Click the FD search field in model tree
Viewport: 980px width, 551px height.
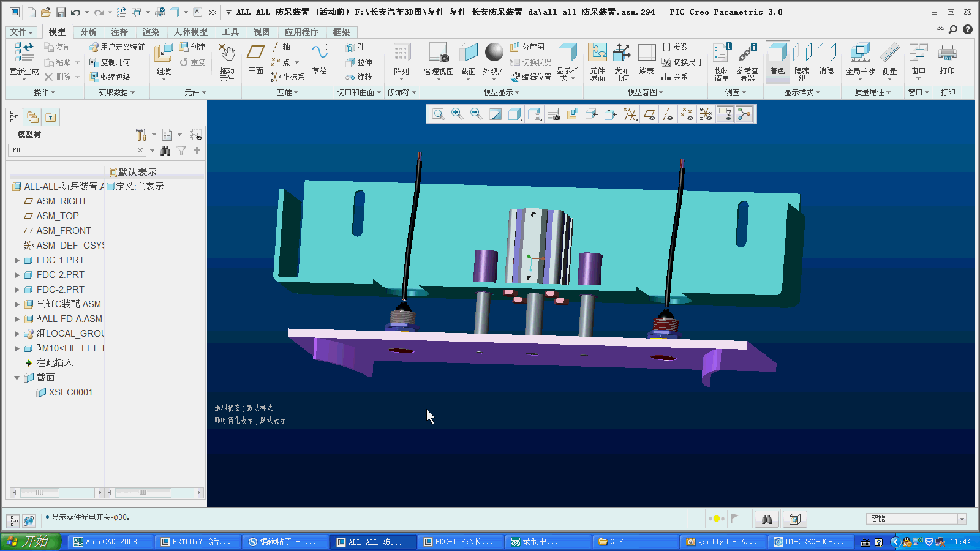73,151
